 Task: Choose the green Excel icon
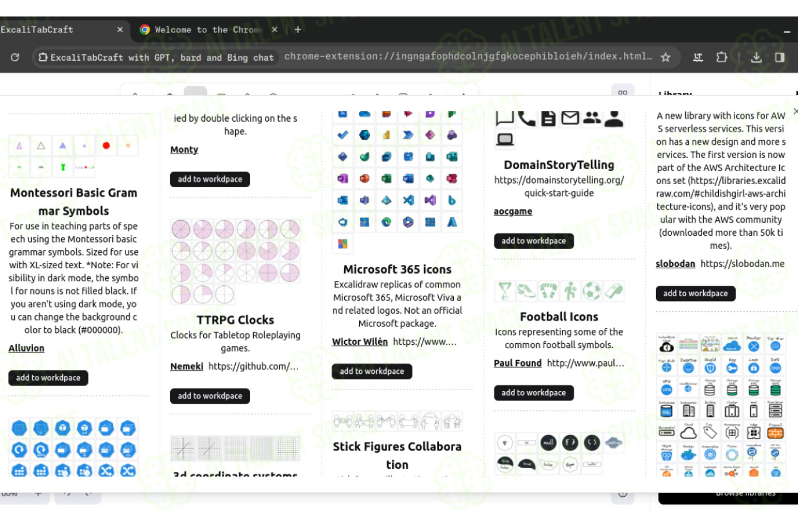point(386,178)
